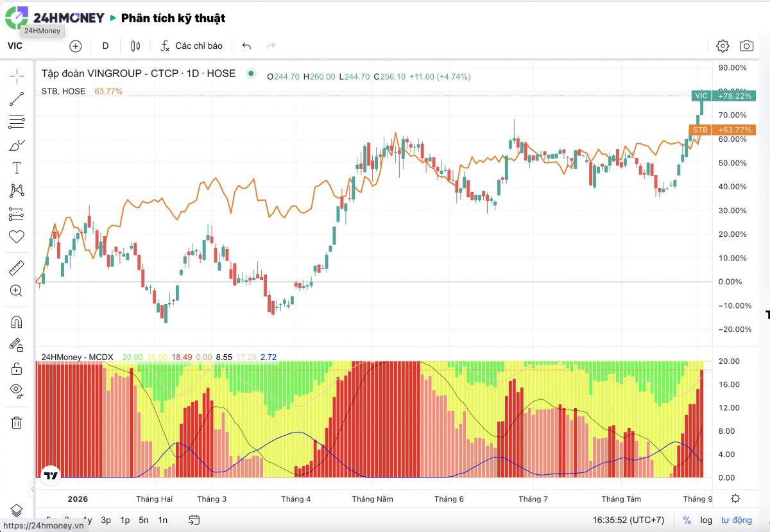Image resolution: width=770 pixels, height=532 pixels.
Task: Pick the text annotation tool
Action: 17,168
